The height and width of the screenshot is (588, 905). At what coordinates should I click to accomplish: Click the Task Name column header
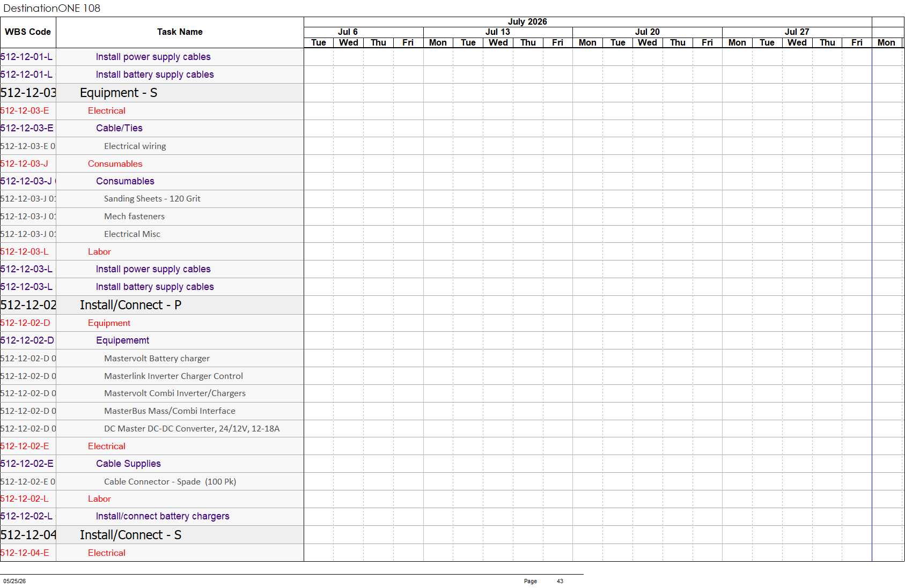tap(180, 32)
